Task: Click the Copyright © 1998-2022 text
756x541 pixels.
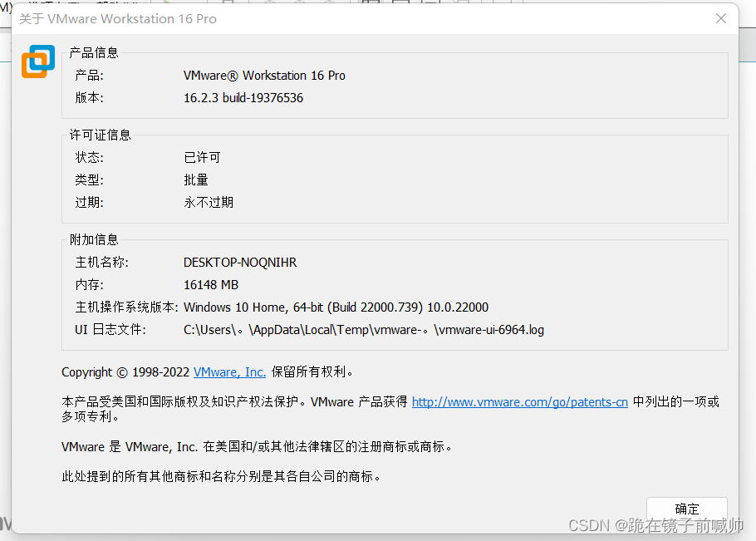Action: [125, 372]
